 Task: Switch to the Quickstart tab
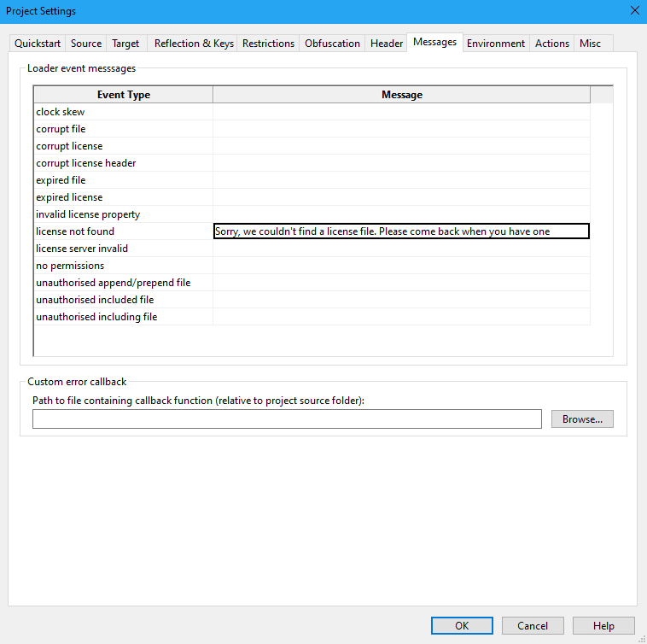38,44
